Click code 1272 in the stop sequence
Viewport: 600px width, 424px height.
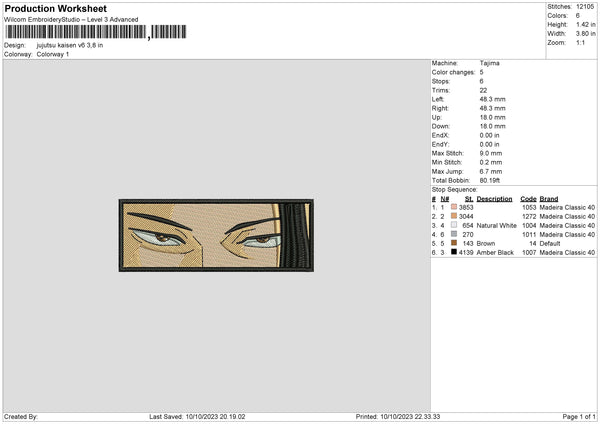pos(529,217)
